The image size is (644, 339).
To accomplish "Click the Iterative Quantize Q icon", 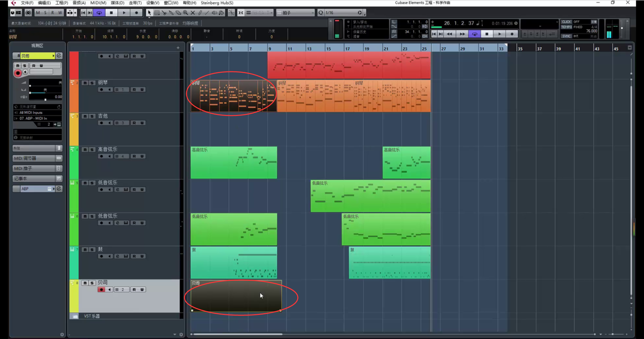I will [321, 13].
